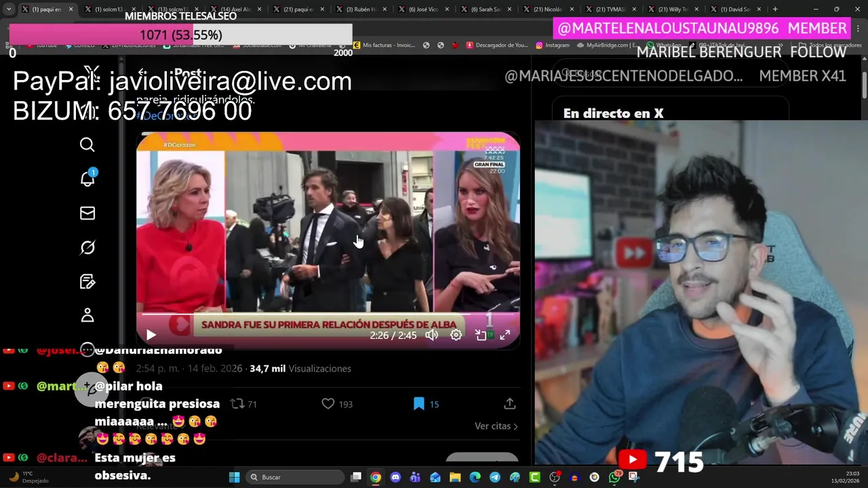The width and height of the screenshot is (868, 488).
Task: Go back using the post back arrow
Action: click(142, 73)
